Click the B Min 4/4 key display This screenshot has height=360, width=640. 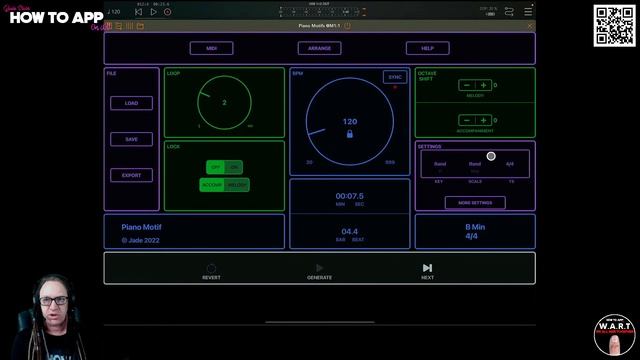point(475,231)
